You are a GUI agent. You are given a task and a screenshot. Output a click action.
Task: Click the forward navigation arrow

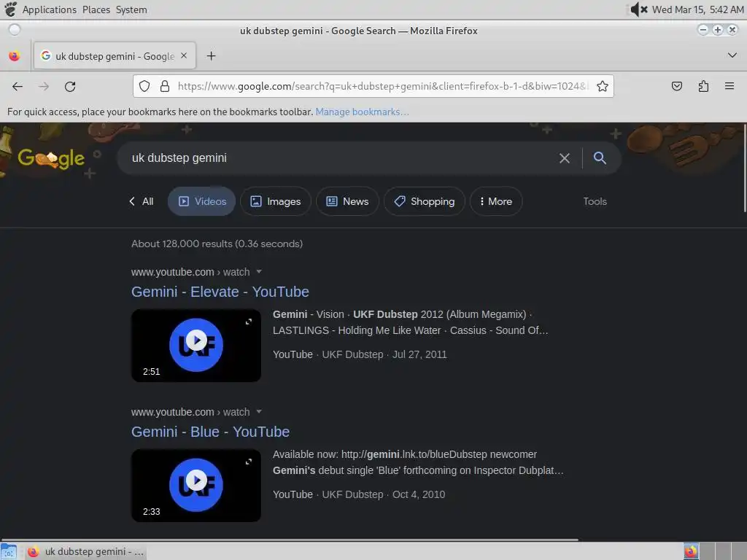tap(44, 86)
